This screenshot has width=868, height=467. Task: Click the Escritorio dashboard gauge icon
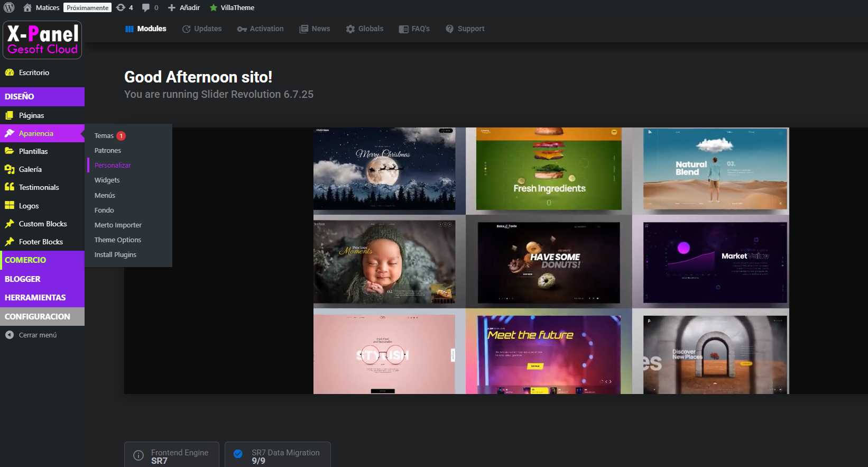[x=10, y=72]
